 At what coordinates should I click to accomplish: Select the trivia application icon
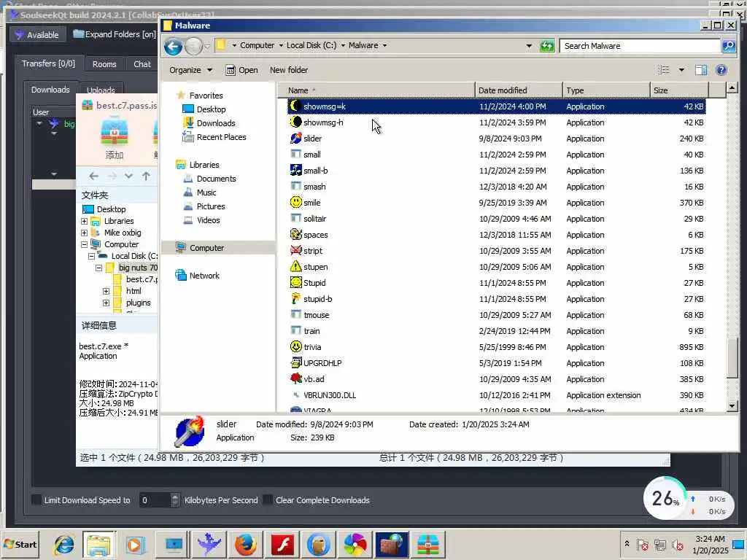coord(296,346)
